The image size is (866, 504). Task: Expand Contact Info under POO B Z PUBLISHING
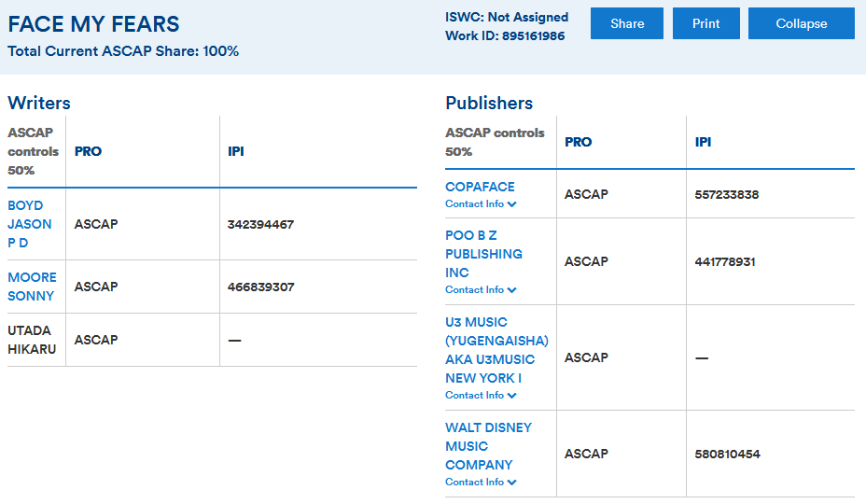coord(481,289)
